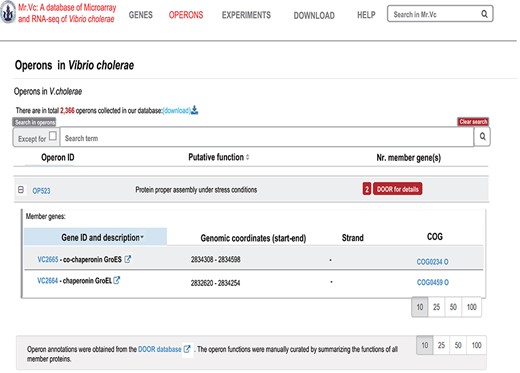Click the Genomic coordinates (start-end) column header

(x=253, y=238)
